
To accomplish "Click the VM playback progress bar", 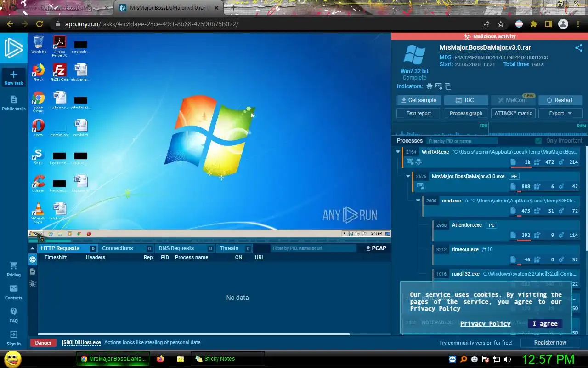I will pyautogui.click(x=209, y=240).
